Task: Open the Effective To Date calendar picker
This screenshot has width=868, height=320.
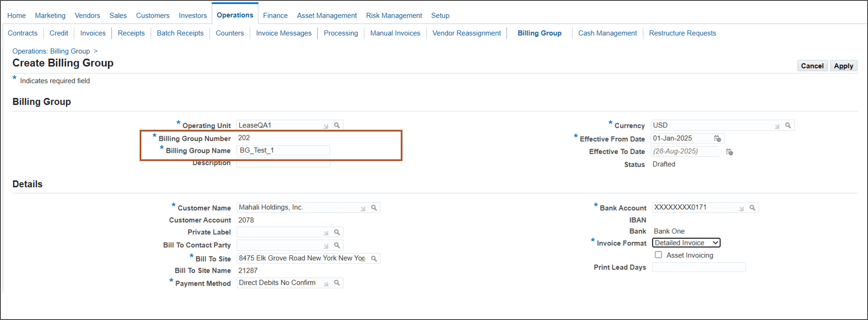Action: 730,152
